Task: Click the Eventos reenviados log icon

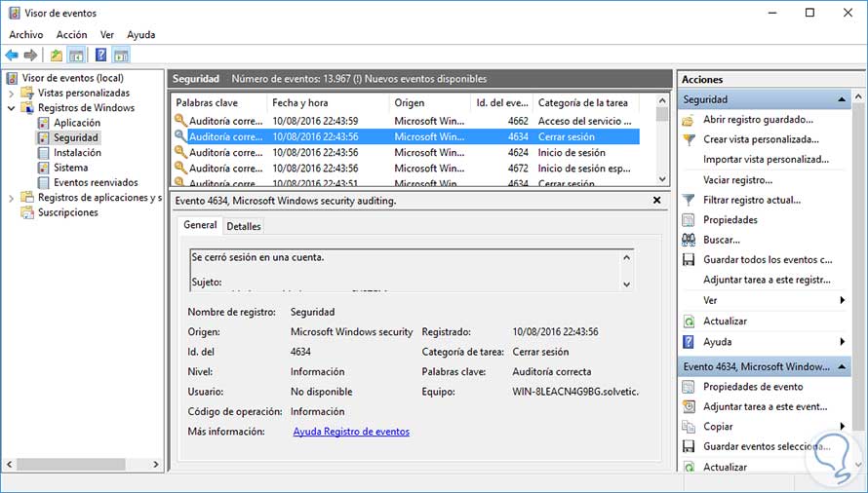Action: tap(43, 182)
